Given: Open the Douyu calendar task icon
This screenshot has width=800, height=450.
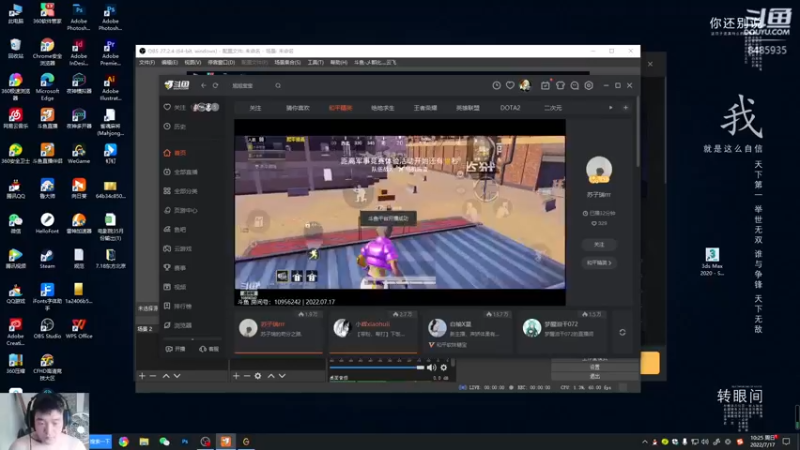Looking at the screenshot, I should click(x=545, y=86).
